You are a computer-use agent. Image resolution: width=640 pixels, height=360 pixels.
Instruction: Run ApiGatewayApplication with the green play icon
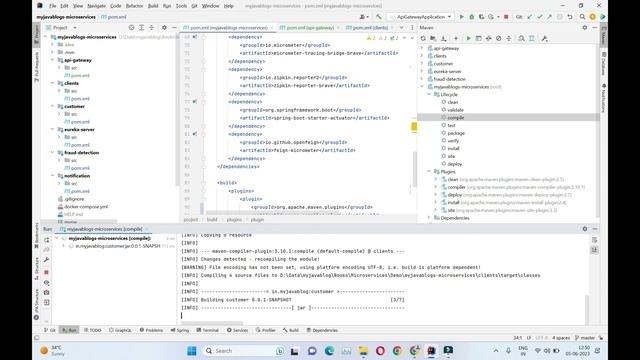462,17
